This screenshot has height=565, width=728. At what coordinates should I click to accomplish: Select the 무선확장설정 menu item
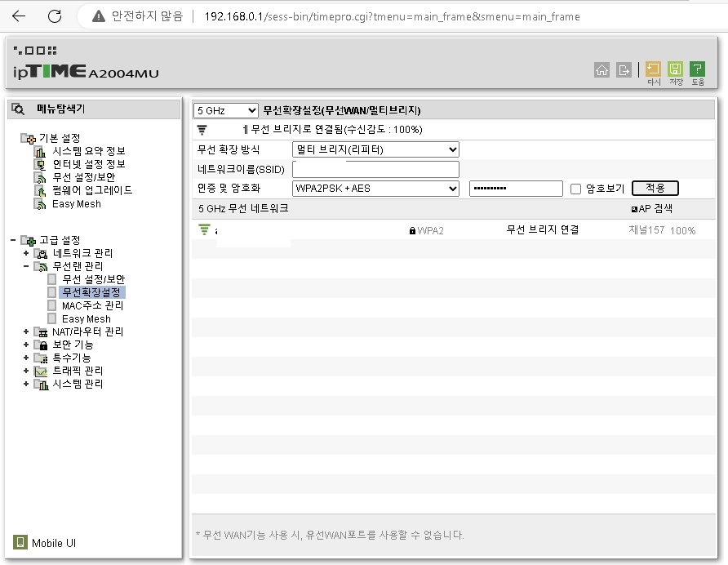point(91,292)
